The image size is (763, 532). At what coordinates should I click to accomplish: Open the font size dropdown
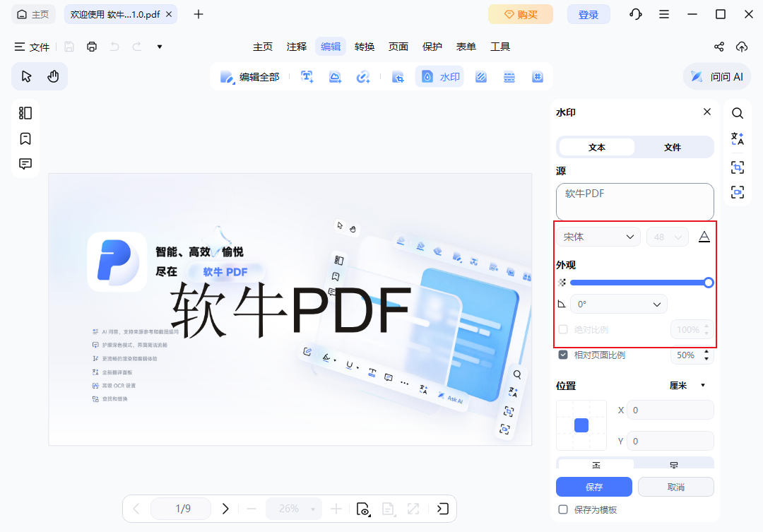pos(667,237)
